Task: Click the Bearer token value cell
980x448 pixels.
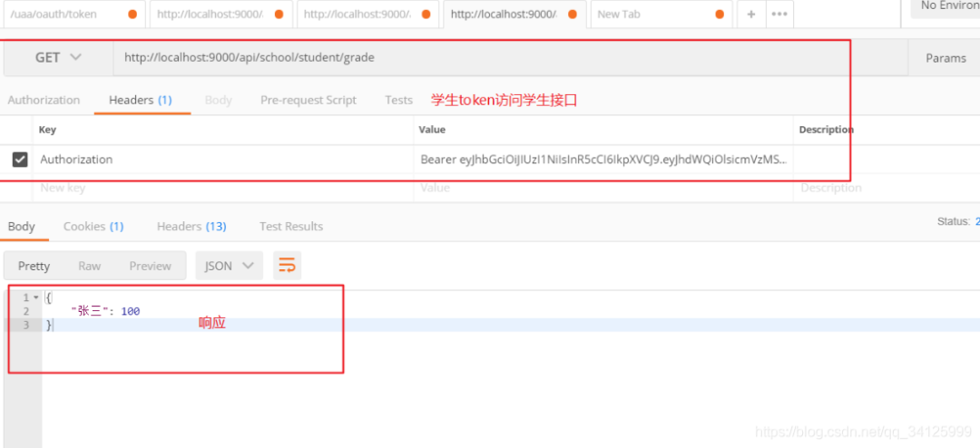Action: tap(603, 160)
